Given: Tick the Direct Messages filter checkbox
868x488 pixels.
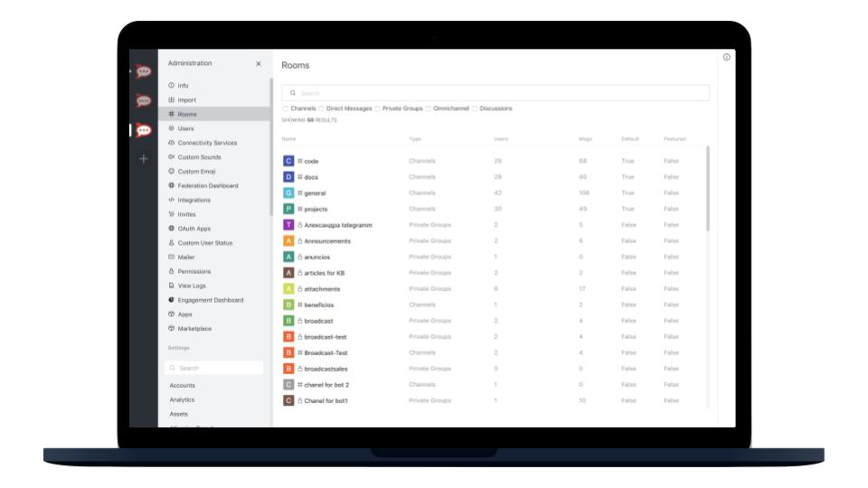Looking at the screenshot, I should [x=322, y=109].
